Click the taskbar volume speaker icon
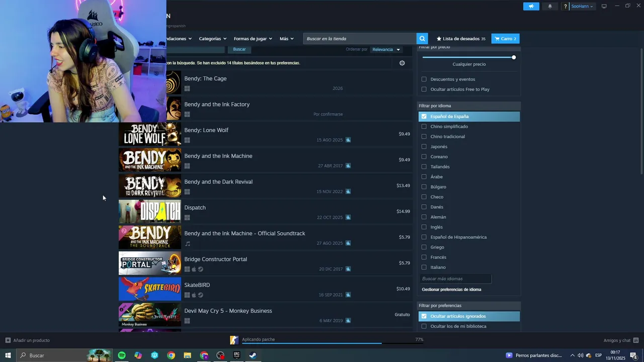The image size is (644, 362). (x=581, y=355)
